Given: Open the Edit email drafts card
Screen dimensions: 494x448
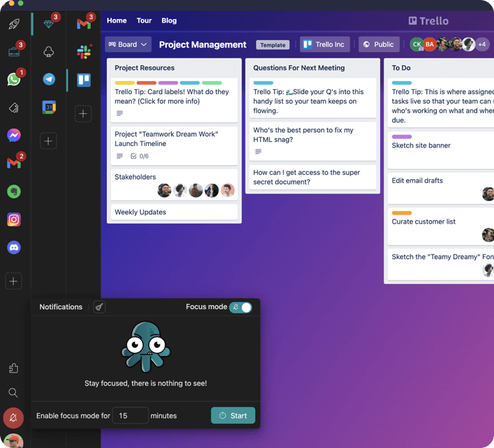Looking at the screenshot, I should pos(440,188).
